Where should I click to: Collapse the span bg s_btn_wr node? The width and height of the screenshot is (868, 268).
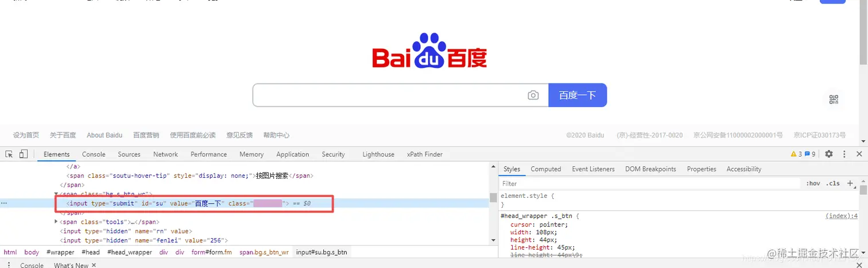tap(56, 194)
